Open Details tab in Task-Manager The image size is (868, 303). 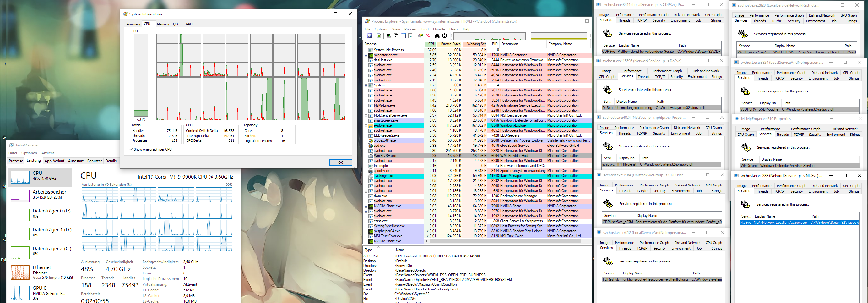111,161
